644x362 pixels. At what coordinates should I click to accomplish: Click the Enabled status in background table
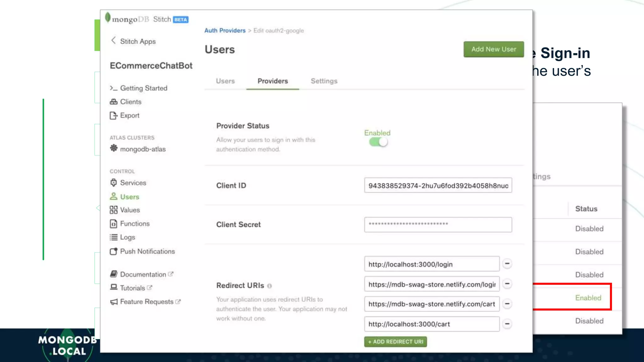pyautogui.click(x=588, y=298)
